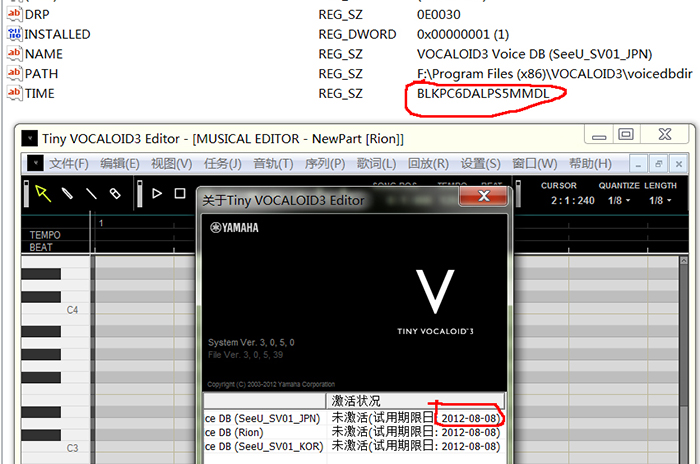Open the 文件(F) menu
The image size is (700, 464).
pyautogui.click(x=69, y=164)
